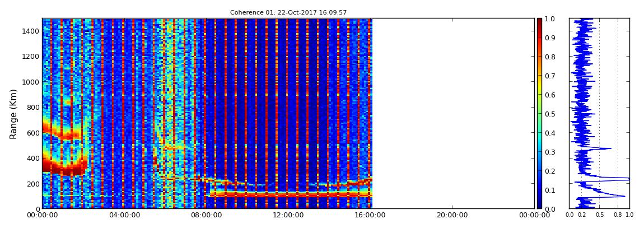Click the 0.5 tick on the profile plot axis

coord(599,215)
